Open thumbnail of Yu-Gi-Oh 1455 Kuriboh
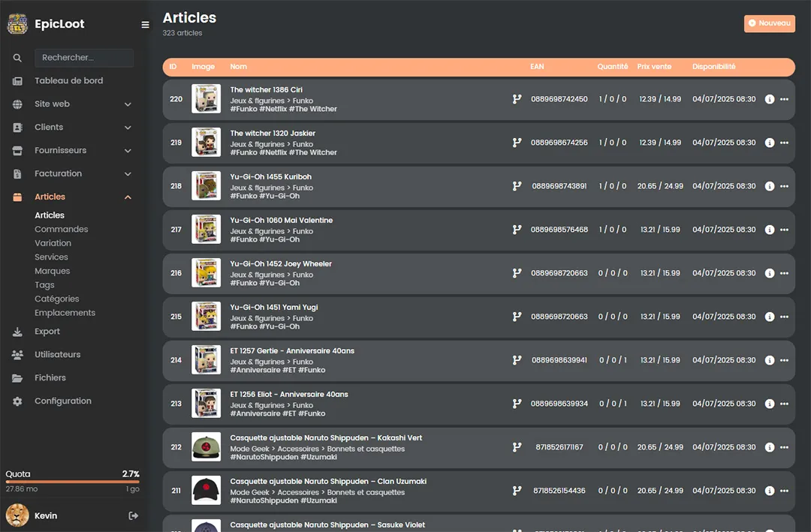This screenshot has width=811, height=532. 206,185
